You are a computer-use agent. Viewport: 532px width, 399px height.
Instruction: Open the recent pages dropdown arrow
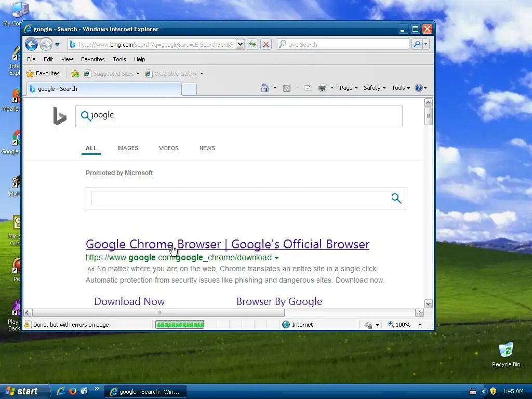57,45
